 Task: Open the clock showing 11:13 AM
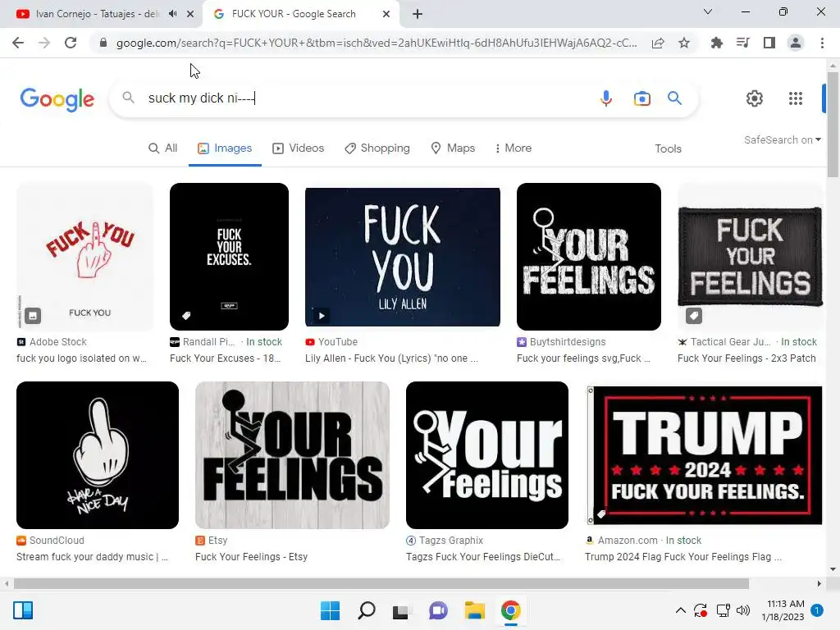pyautogui.click(x=783, y=610)
